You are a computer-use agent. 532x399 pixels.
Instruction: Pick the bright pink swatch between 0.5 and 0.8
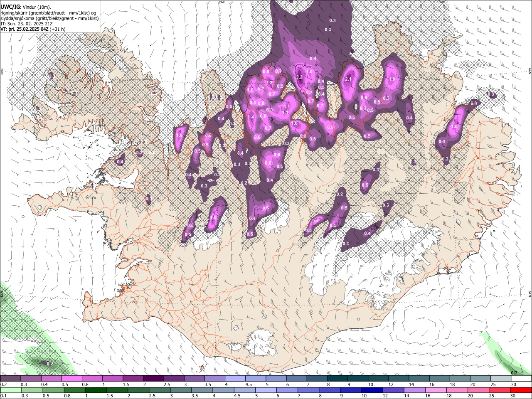pyautogui.click(x=71, y=379)
